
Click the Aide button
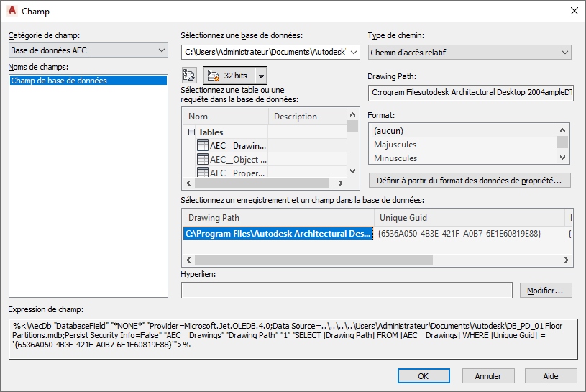click(x=551, y=376)
